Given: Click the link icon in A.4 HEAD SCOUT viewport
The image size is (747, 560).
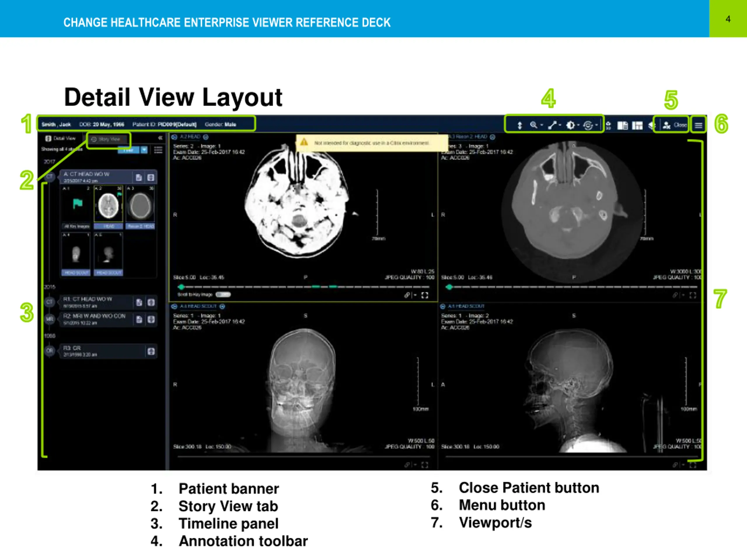Looking at the screenshot, I should tap(407, 465).
